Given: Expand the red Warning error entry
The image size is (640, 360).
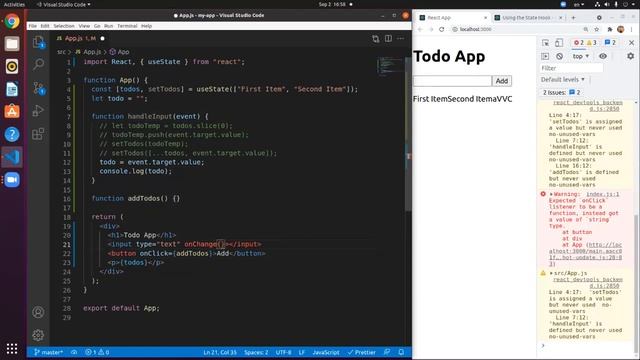Looking at the screenshot, I should [551, 194].
